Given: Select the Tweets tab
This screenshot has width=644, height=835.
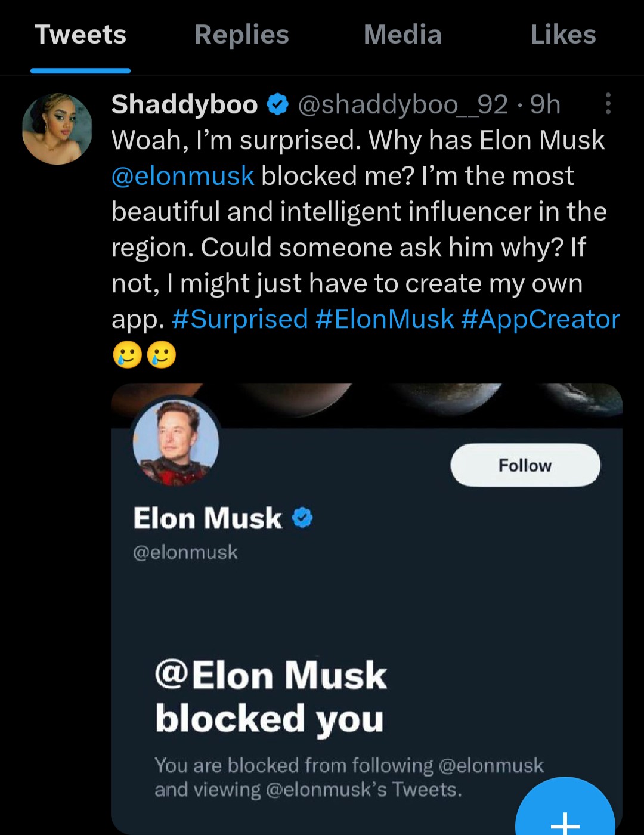Looking at the screenshot, I should [80, 35].
